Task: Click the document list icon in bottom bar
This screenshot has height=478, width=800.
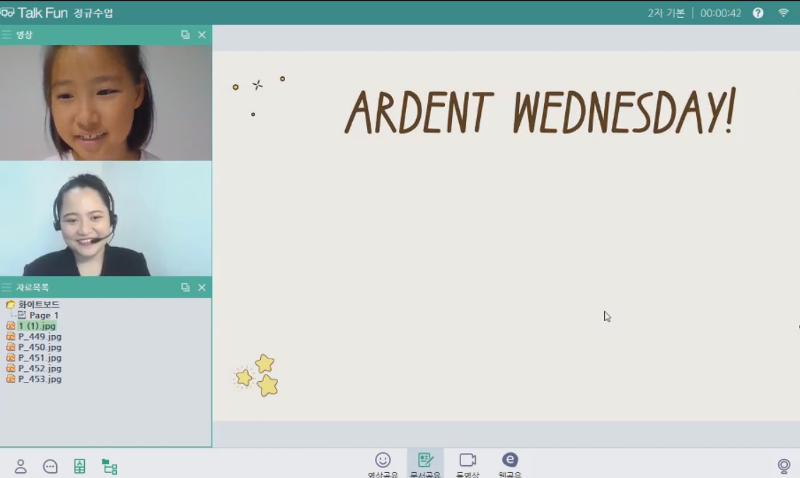Action: point(80,466)
